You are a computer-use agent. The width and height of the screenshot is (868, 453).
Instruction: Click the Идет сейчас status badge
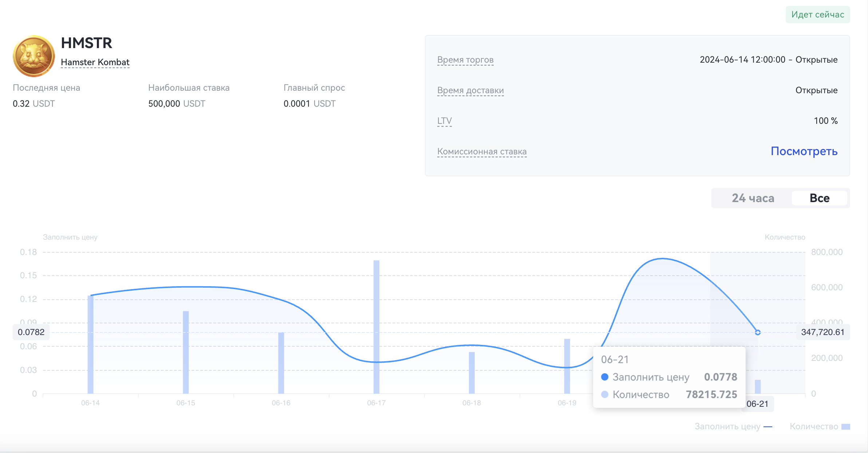(817, 15)
